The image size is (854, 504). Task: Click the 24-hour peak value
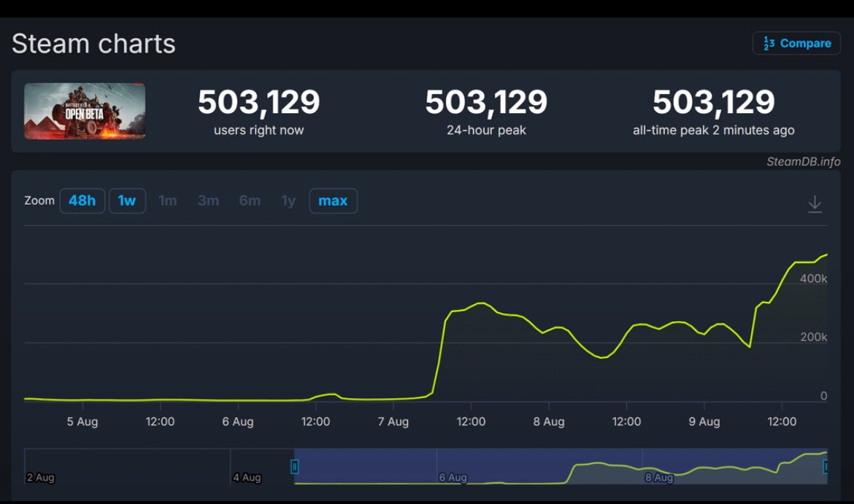click(x=486, y=102)
